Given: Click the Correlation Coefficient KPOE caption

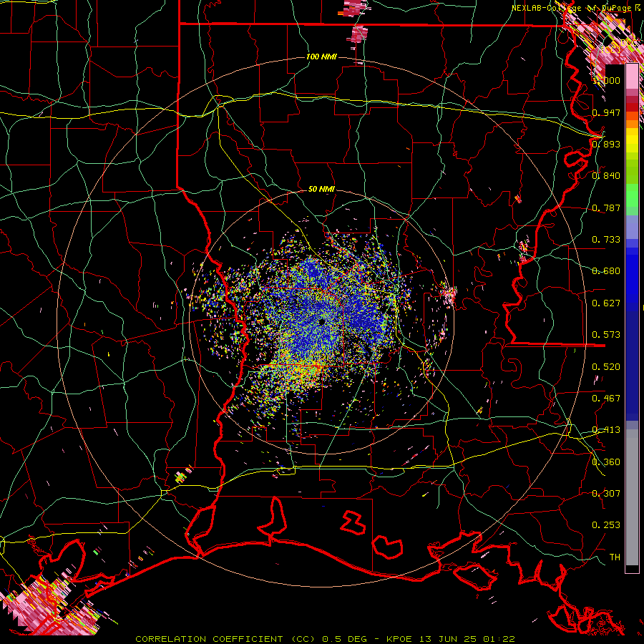Looking at the screenshot, I should (x=326, y=639).
